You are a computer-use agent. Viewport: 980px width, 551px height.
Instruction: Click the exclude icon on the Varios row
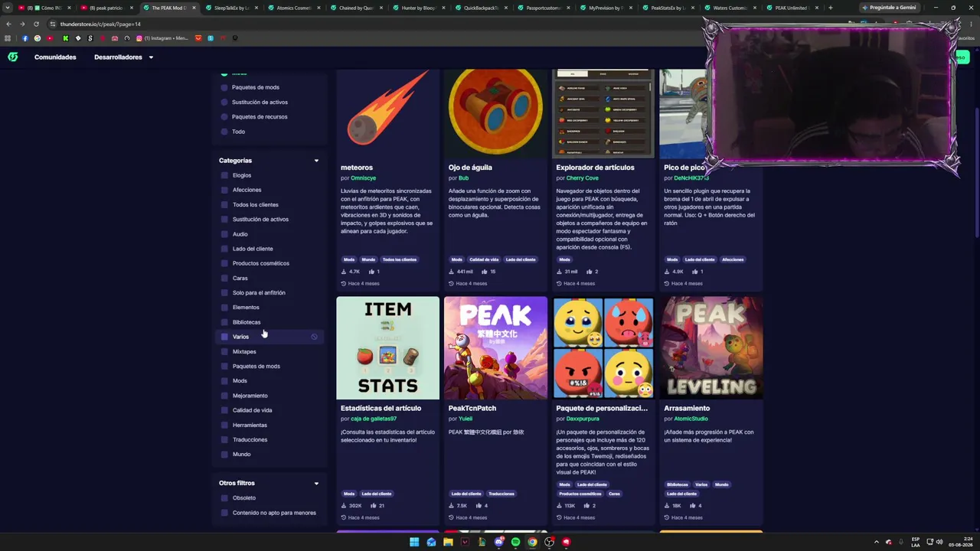coord(314,337)
